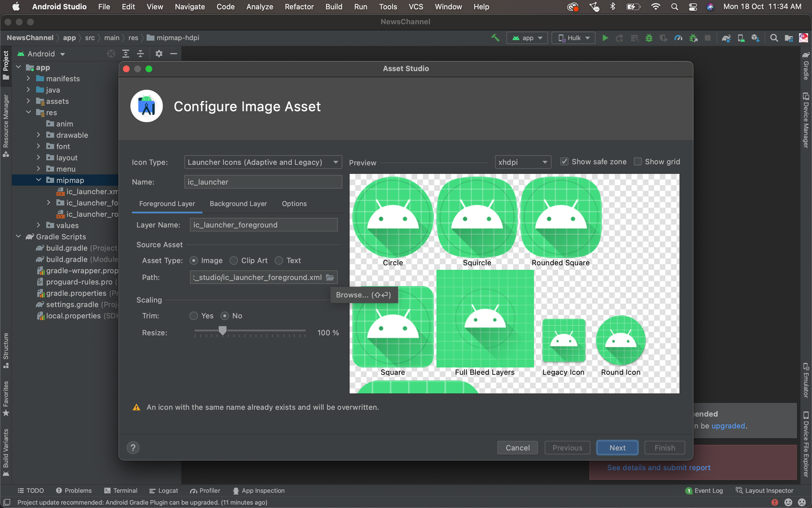Enable the Show grid checkbox
The width and height of the screenshot is (812, 508).
click(x=638, y=162)
